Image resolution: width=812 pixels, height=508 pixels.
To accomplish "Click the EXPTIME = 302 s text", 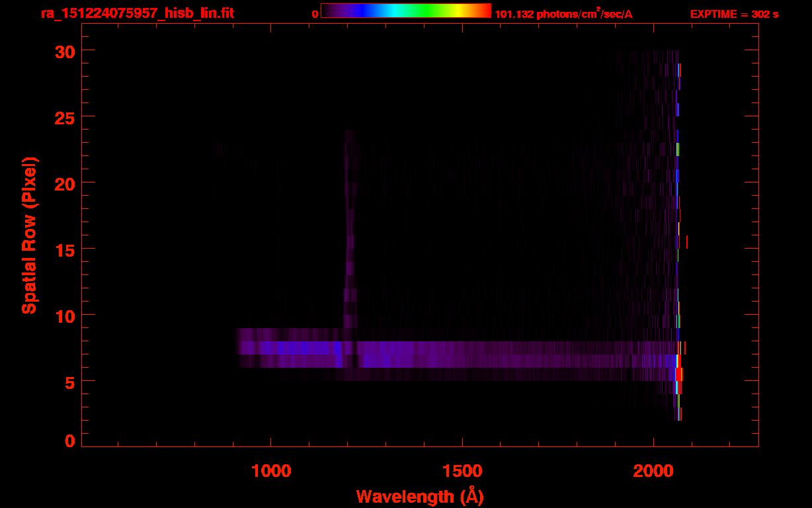I will tap(734, 14).
